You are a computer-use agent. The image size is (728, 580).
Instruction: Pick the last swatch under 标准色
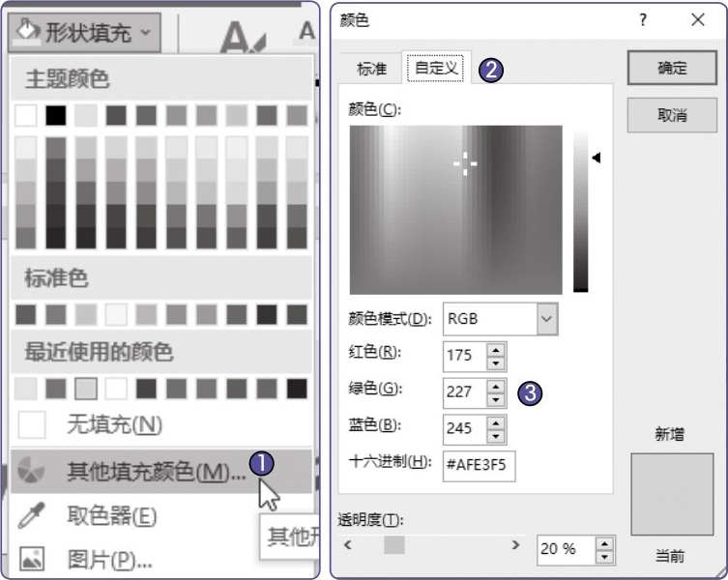[297, 315]
